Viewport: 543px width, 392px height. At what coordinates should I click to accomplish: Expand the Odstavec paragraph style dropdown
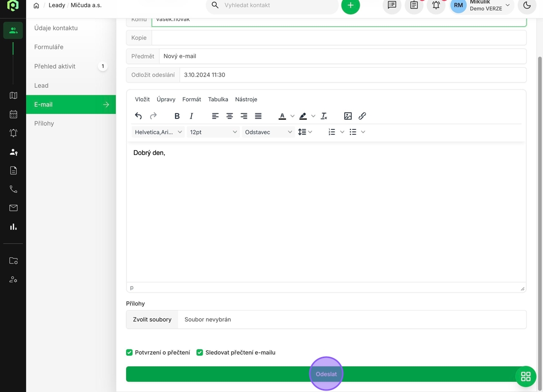pos(268,132)
